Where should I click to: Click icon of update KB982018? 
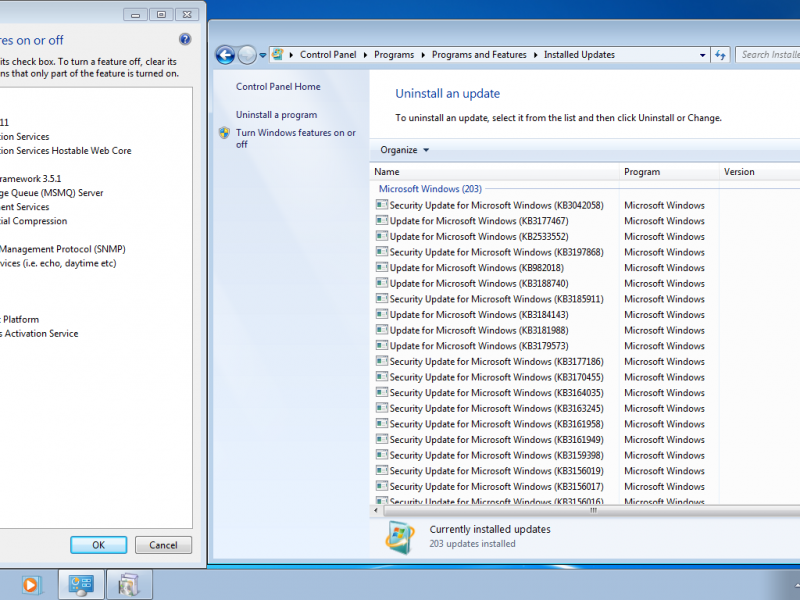click(x=382, y=267)
